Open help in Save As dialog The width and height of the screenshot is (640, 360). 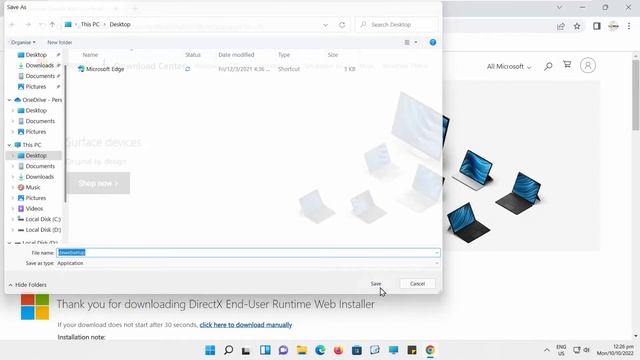click(433, 42)
